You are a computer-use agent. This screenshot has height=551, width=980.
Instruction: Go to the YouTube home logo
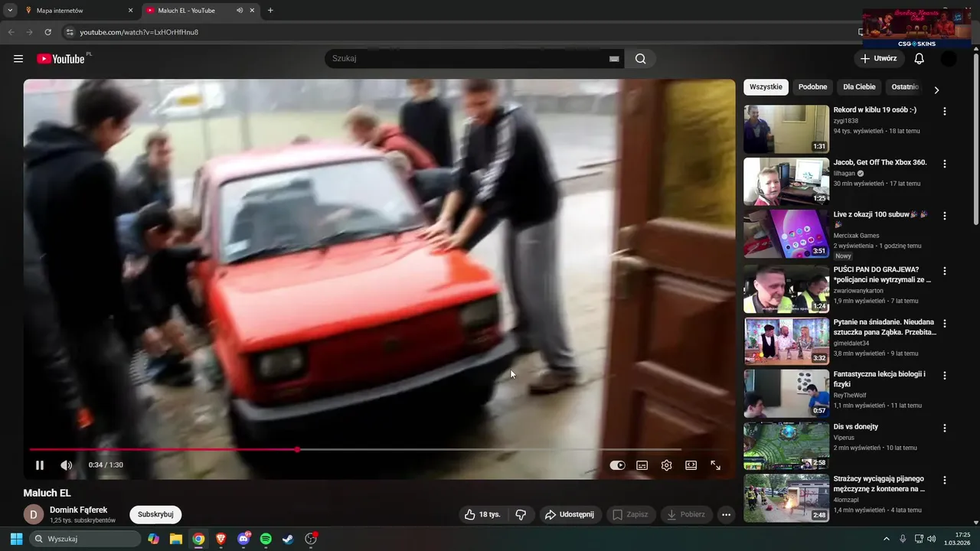coord(60,59)
